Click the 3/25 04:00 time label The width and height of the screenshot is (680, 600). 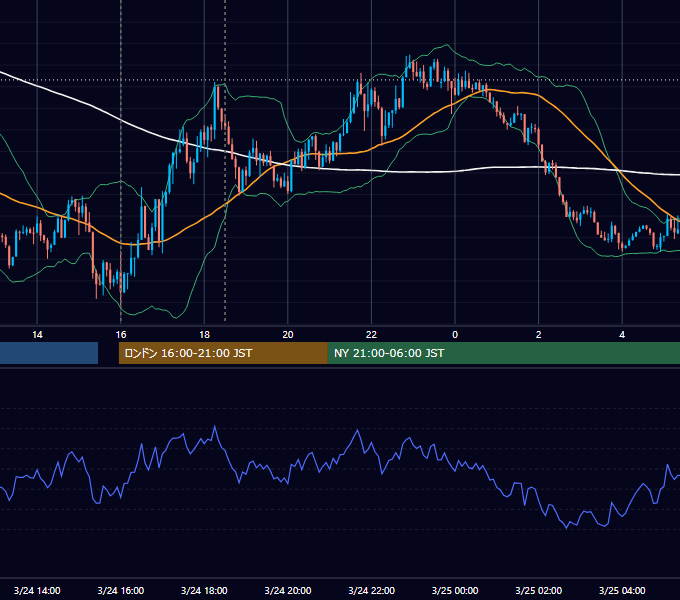(622, 590)
